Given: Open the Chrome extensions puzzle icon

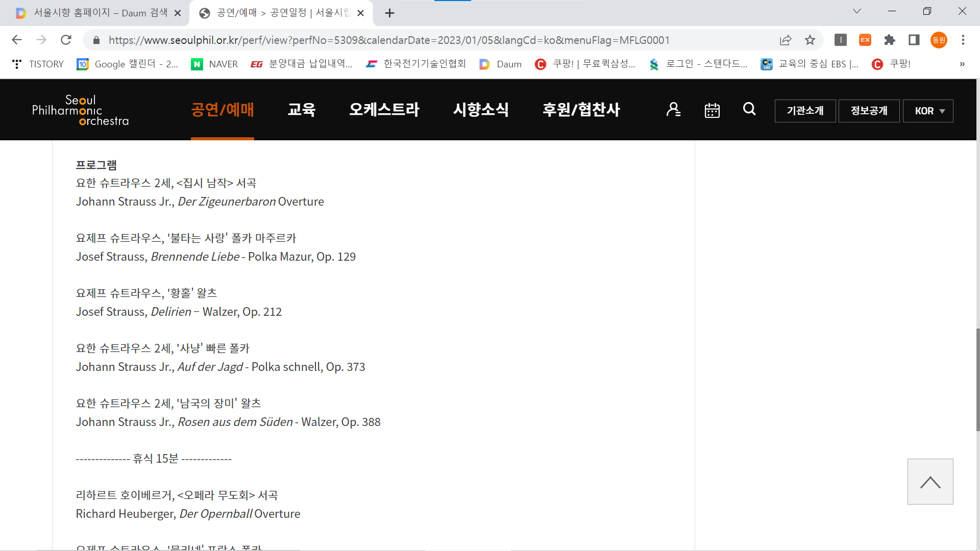Looking at the screenshot, I should (890, 40).
